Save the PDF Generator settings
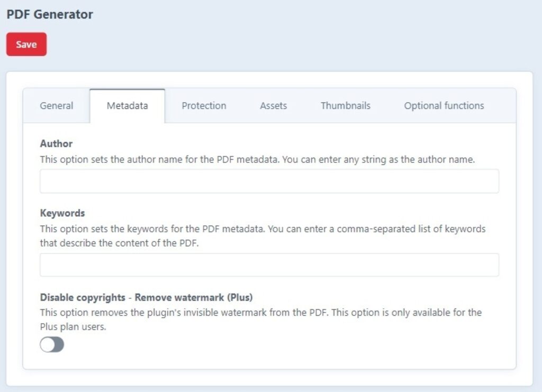 coord(26,44)
